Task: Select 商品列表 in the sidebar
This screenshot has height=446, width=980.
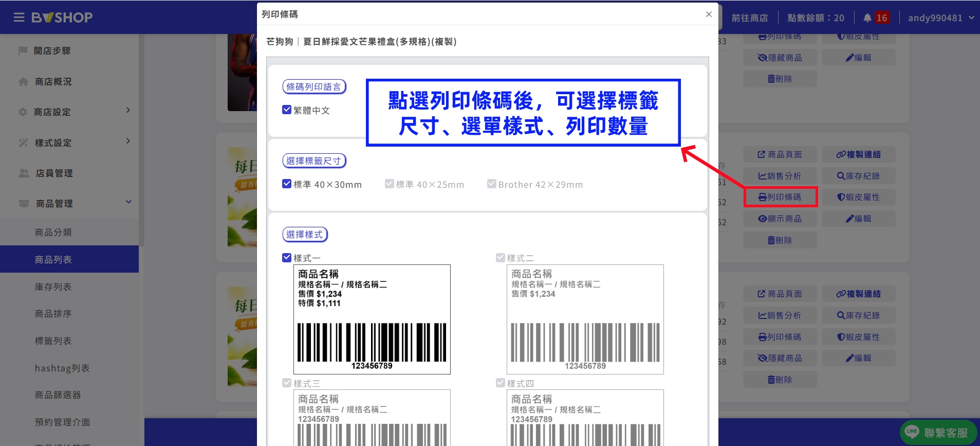Action: pos(69,259)
